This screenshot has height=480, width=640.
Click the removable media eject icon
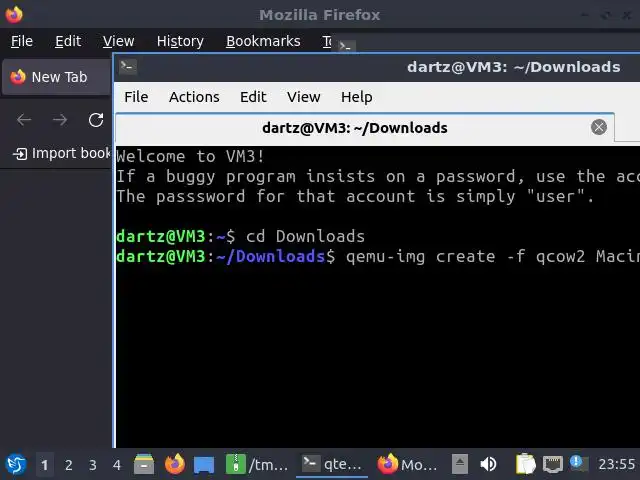click(460, 464)
